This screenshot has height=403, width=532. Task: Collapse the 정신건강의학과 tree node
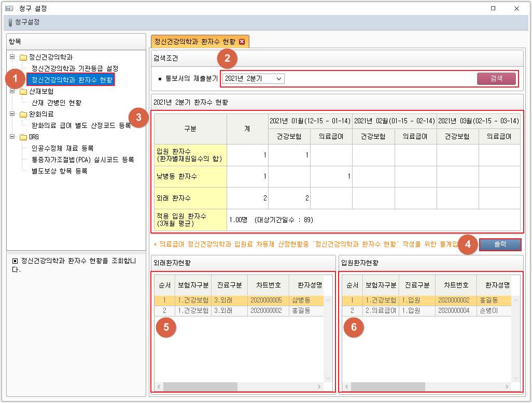coord(12,57)
